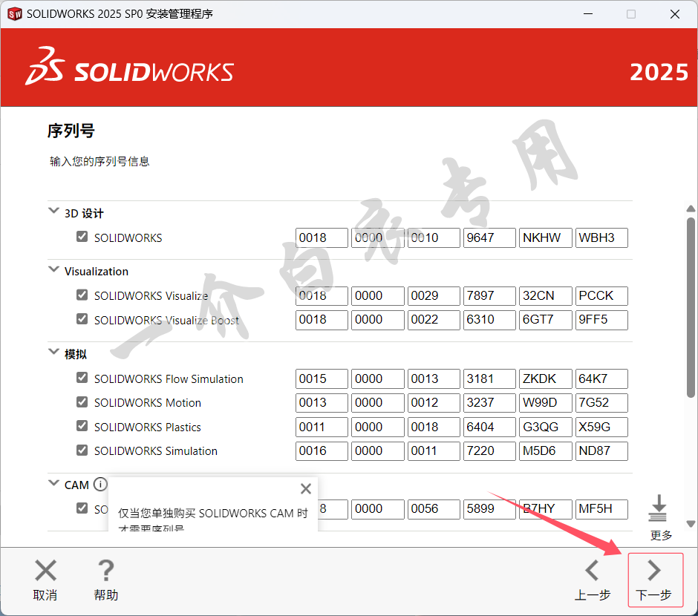Close the installation manager window
698x616 pixels.
675,14
